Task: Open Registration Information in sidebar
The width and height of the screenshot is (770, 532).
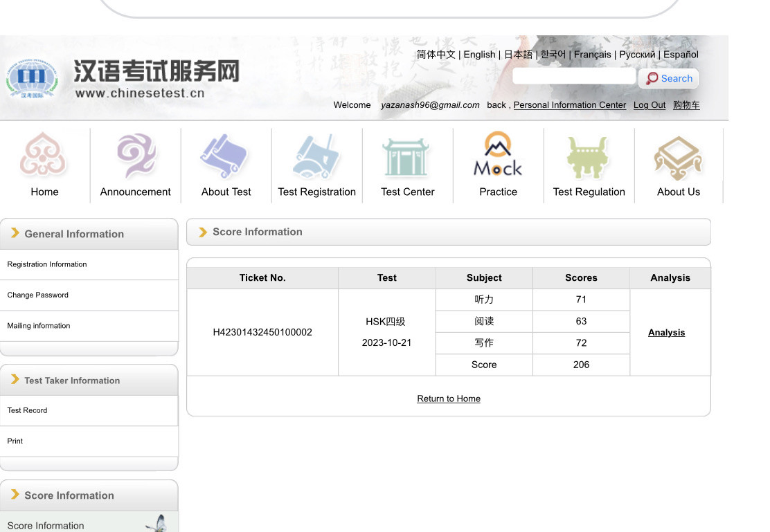Action: 47,264
